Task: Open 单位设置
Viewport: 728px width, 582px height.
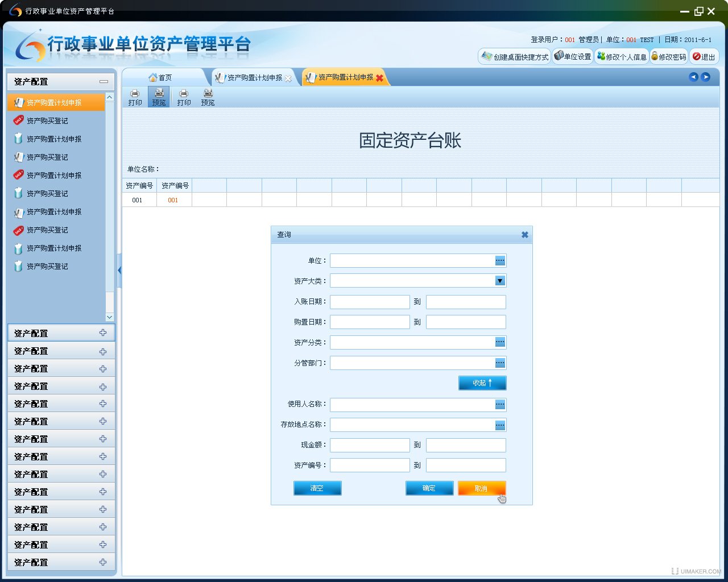Action: click(573, 57)
